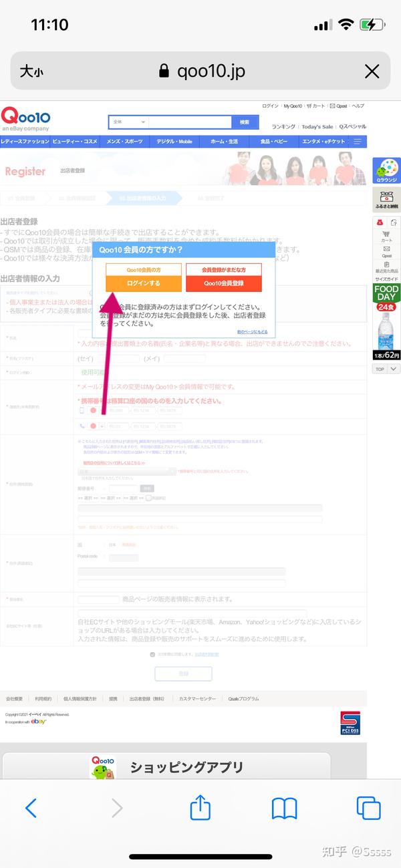The height and width of the screenshot is (868, 401).
Task: Click footer 会社概要 link
Action: tap(14, 698)
